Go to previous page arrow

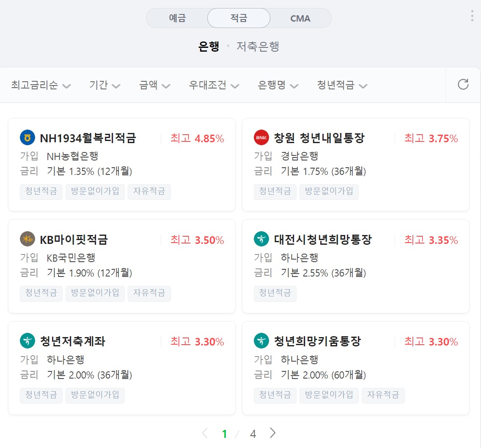coord(205,433)
